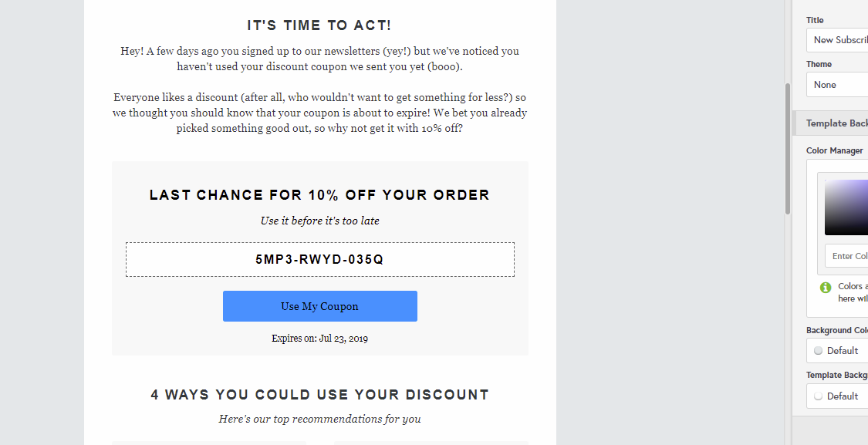Select the Use it before it's too late subtitle
This screenshot has height=445, width=868.
click(x=320, y=221)
